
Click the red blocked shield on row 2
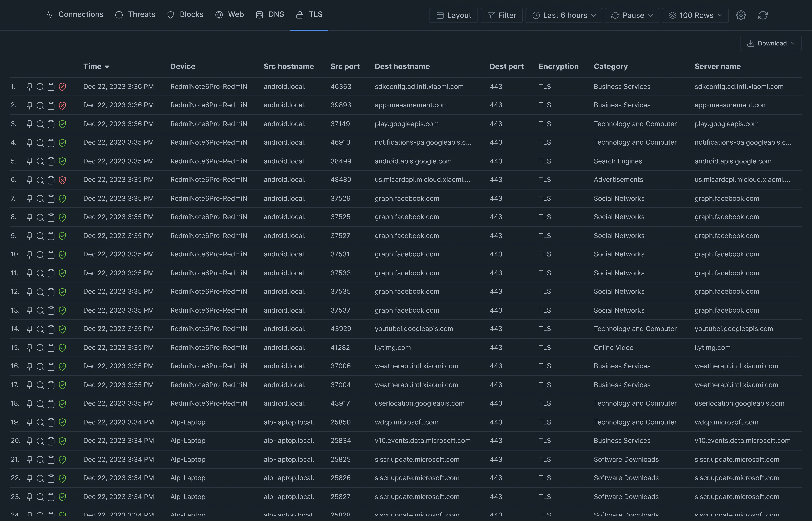pyautogui.click(x=62, y=106)
